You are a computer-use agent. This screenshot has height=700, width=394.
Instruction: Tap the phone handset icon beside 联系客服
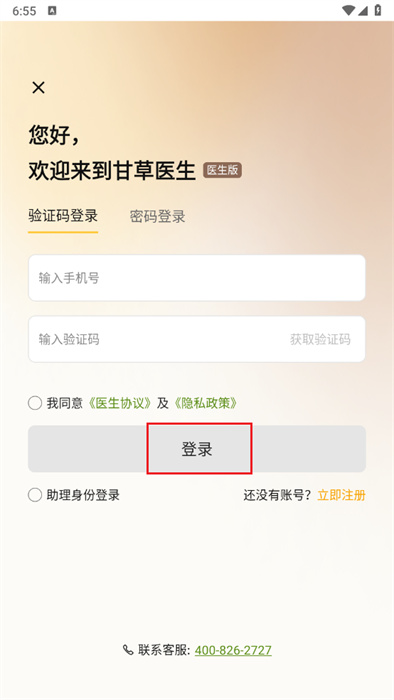(x=128, y=650)
